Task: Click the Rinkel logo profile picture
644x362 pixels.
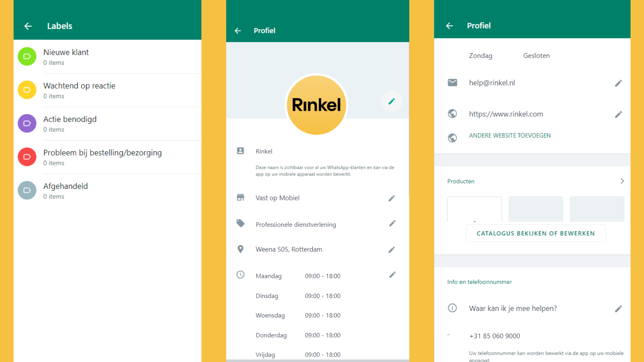Action: coord(316,105)
